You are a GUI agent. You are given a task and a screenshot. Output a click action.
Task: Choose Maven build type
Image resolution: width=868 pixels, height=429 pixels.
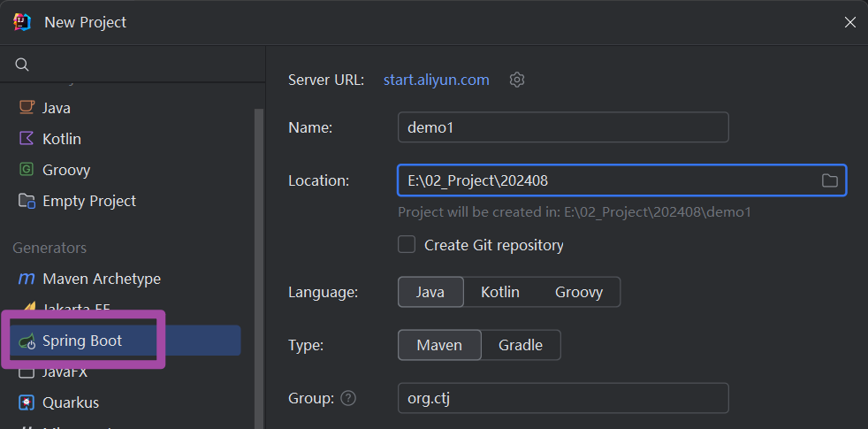pos(439,345)
